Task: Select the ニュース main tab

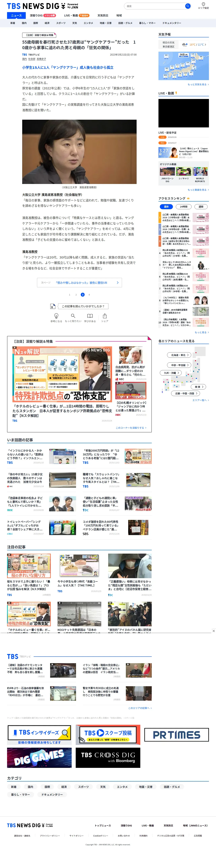Action: tap(16, 15)
